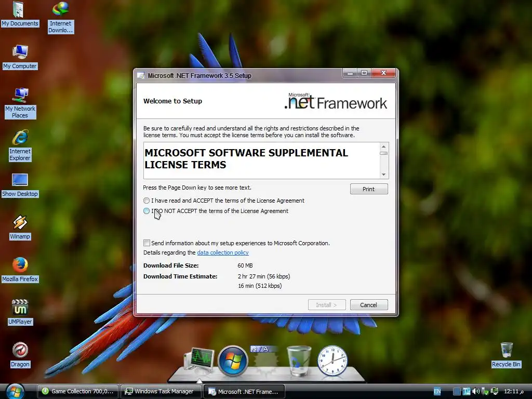Open UMPlayer desktop icon
The image size is (532, 399).
point(20,312)
